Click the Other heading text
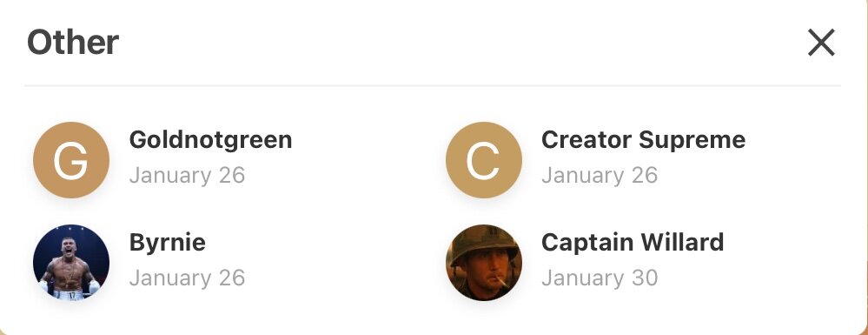This screenshot has height=335, width=868. point(73,42)
